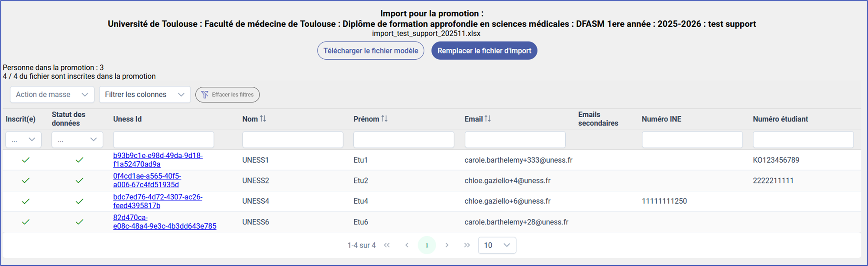Sort the table by Prénom column
The image size is (868, 266).
[x=384, y=119]
